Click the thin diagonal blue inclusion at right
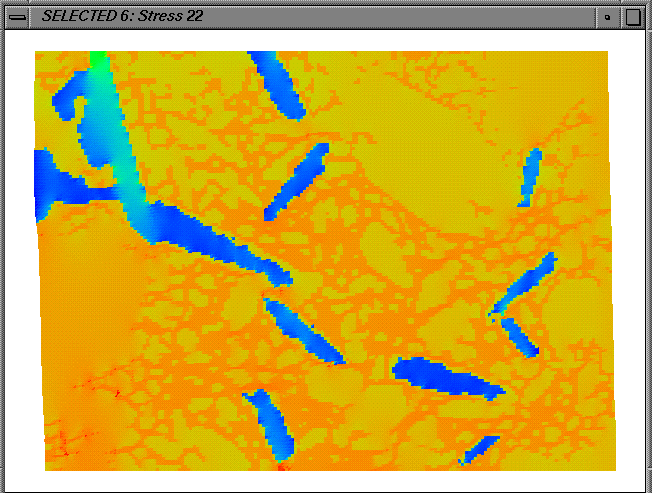This screenshot has height=493, width=652. pos(524,284)
